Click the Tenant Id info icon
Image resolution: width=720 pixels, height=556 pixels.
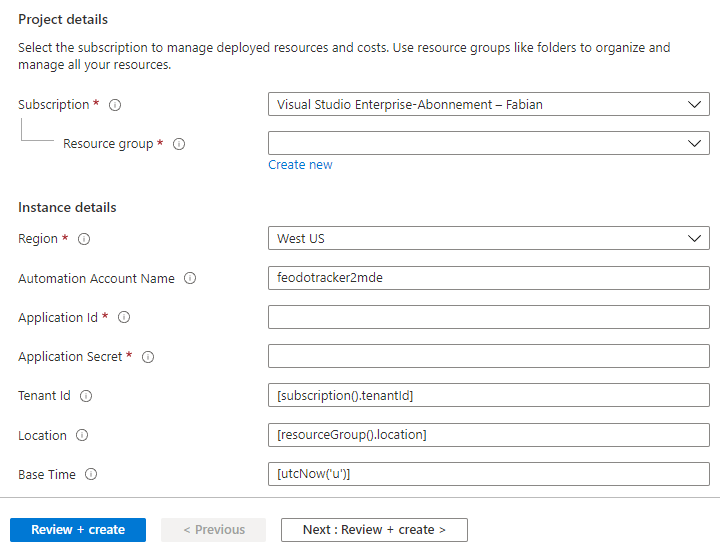click(x=86, y=396)
